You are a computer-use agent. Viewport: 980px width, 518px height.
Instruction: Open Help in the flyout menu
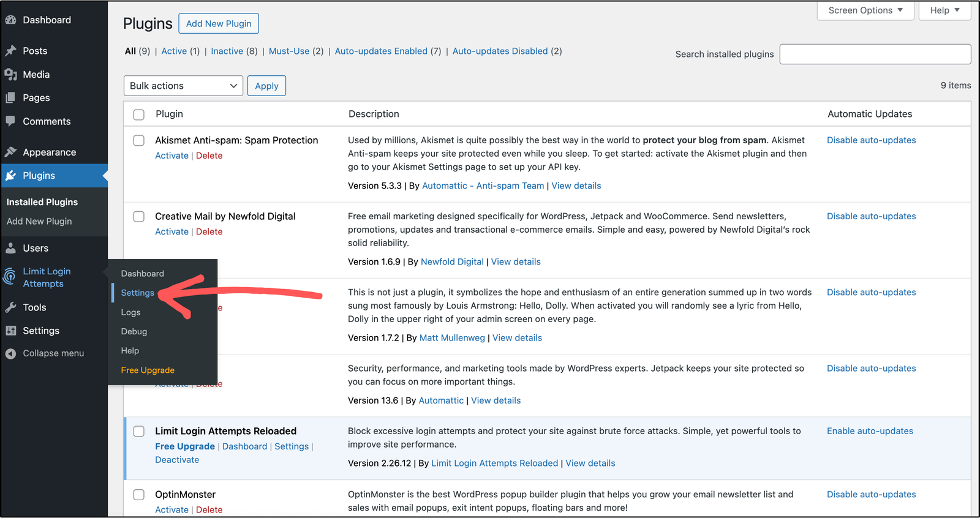coord(130,351)
